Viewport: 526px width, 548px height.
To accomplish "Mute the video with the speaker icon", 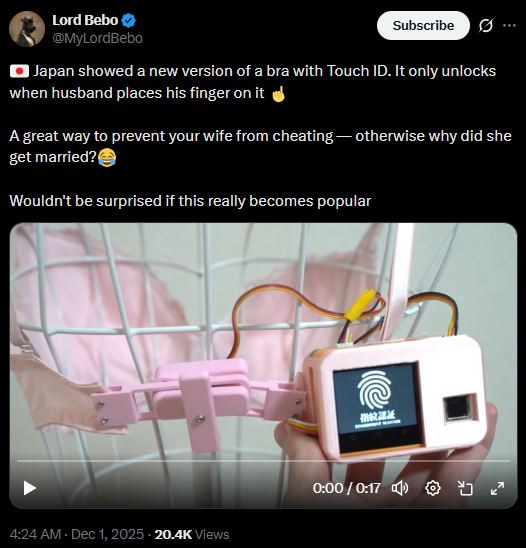I will tap(400, 488).
